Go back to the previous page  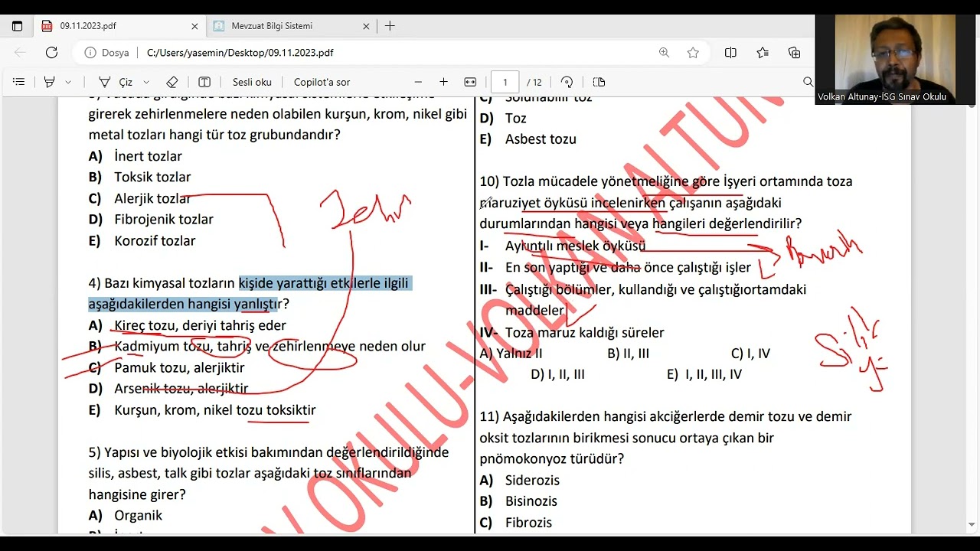pos(20,53)
